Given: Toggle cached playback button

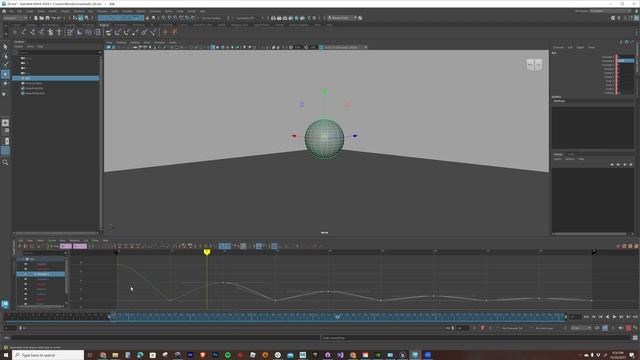Looking at the screenshot, I should (x=605, y=328).
